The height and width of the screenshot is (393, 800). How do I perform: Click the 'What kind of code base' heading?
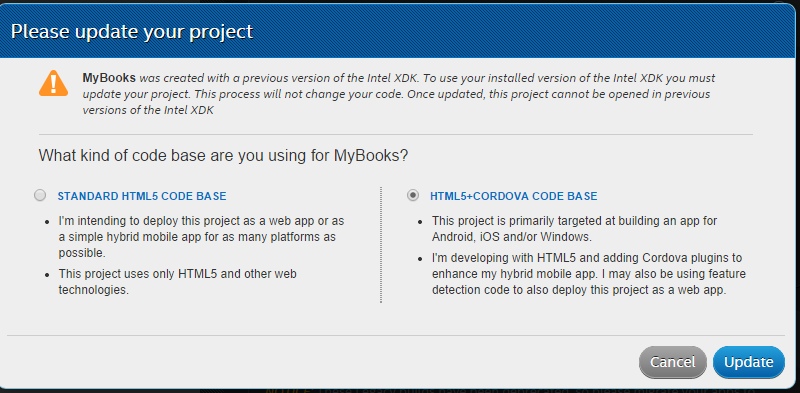pyautogui.click(x=223, y=155)
